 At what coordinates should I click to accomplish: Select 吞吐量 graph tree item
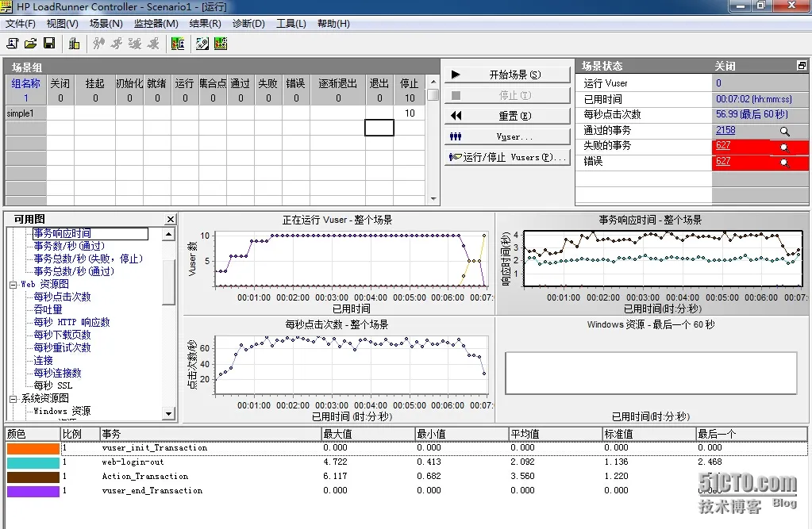click(48, 309)
